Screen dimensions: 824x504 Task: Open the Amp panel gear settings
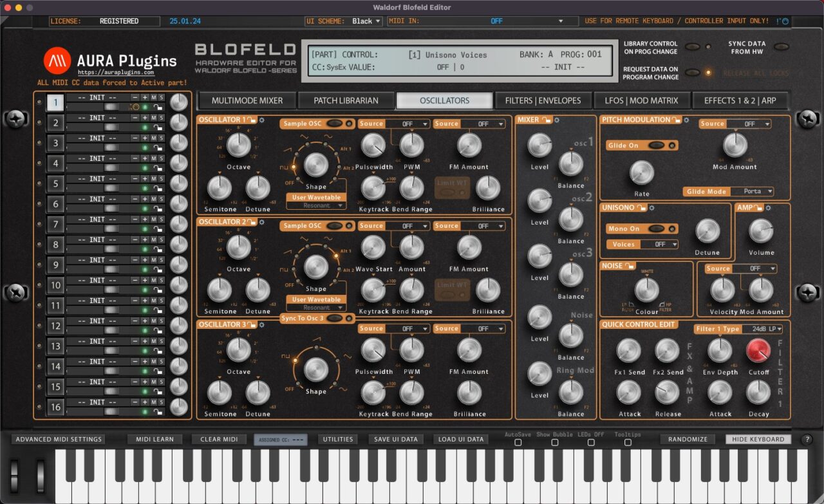[769, 207]
